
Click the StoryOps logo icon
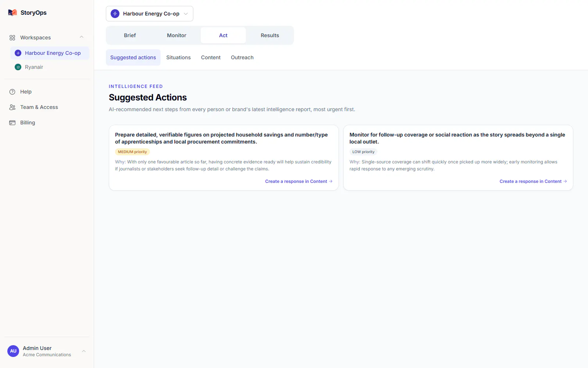pyautogui.click(x=12, y=13)
